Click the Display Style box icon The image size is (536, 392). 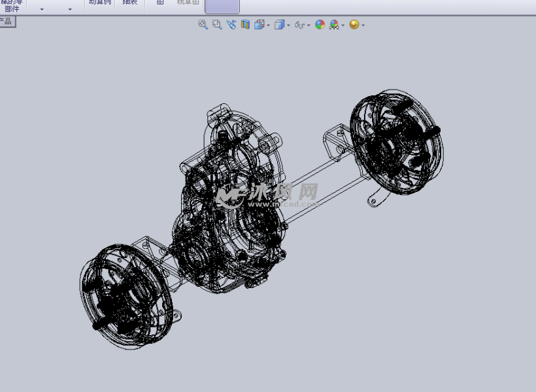coord(279,25)
